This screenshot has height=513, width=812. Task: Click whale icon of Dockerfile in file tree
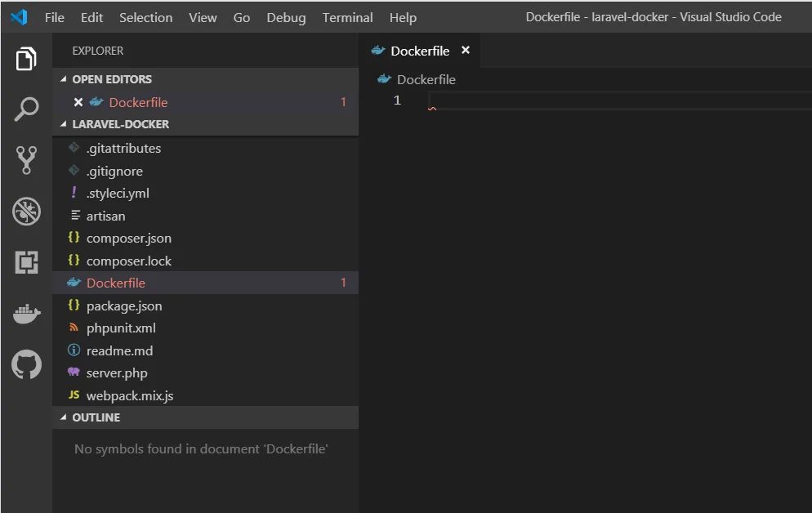(x=74, y=282)
